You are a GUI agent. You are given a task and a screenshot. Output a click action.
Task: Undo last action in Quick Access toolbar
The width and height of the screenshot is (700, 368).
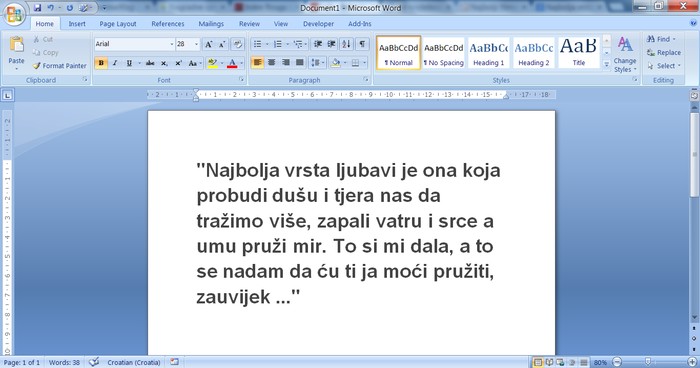click(50, 8)
